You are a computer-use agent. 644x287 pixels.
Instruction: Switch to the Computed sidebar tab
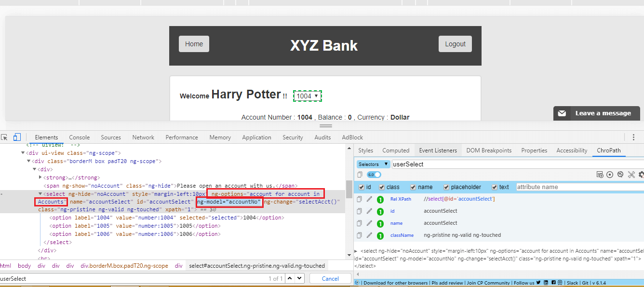tap(396, 150)
